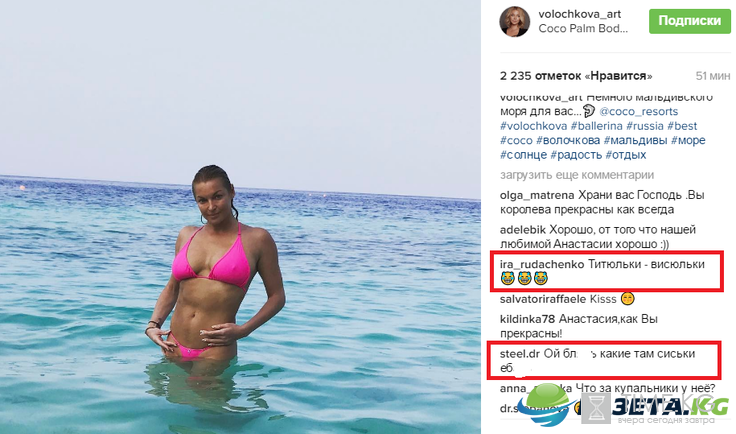Click the ЗЕТА.KG watermark logo

click(x=629, y=406)
